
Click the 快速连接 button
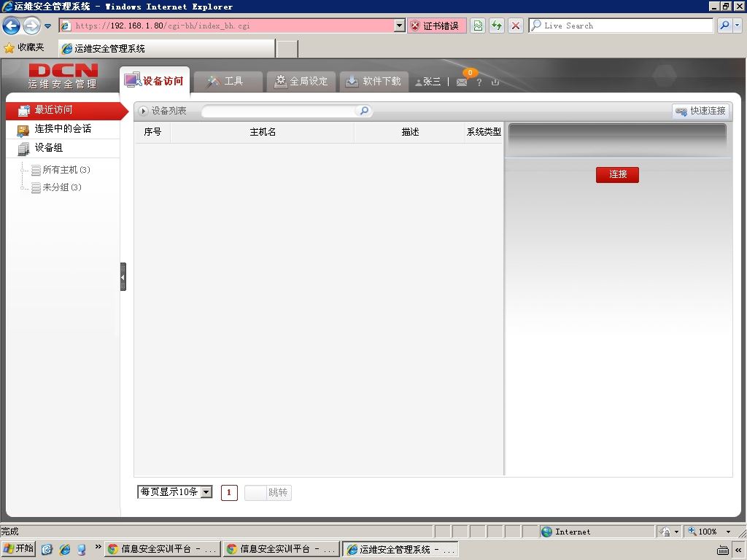click(700, 111)
